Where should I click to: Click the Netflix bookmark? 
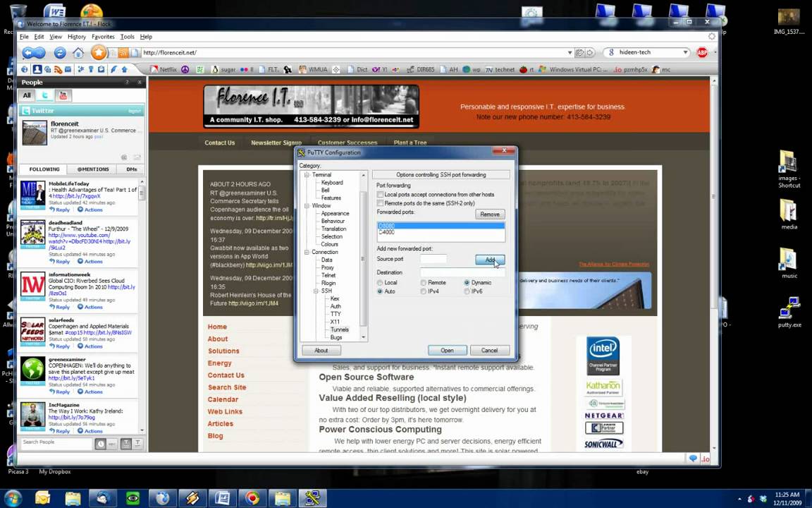pos(163,69)
